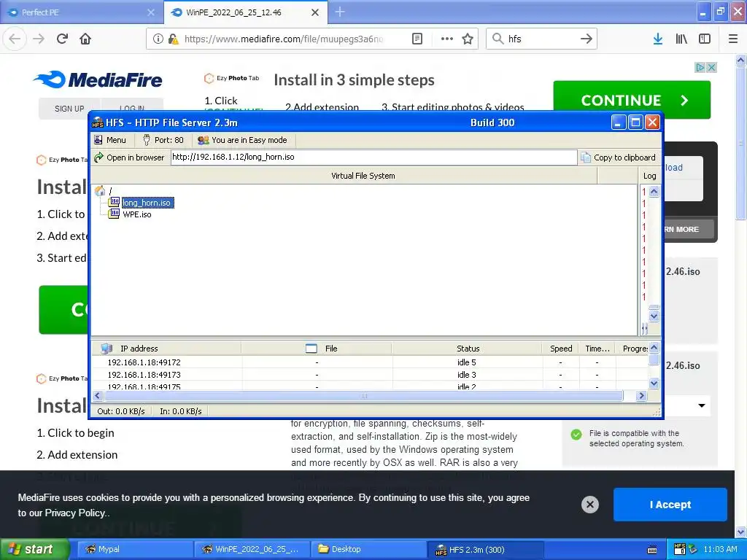Click the MediaFire logo
Viewport: 747px width, 560px height.
point(98,79)
